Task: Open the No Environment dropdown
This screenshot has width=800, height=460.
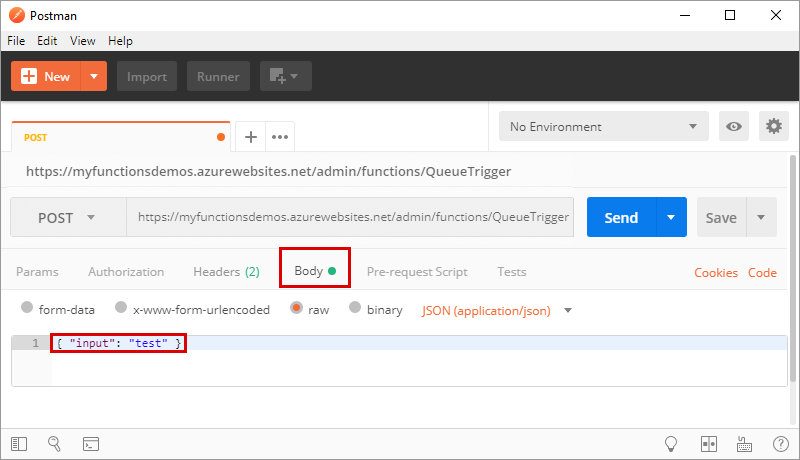Action: [604, 126]
